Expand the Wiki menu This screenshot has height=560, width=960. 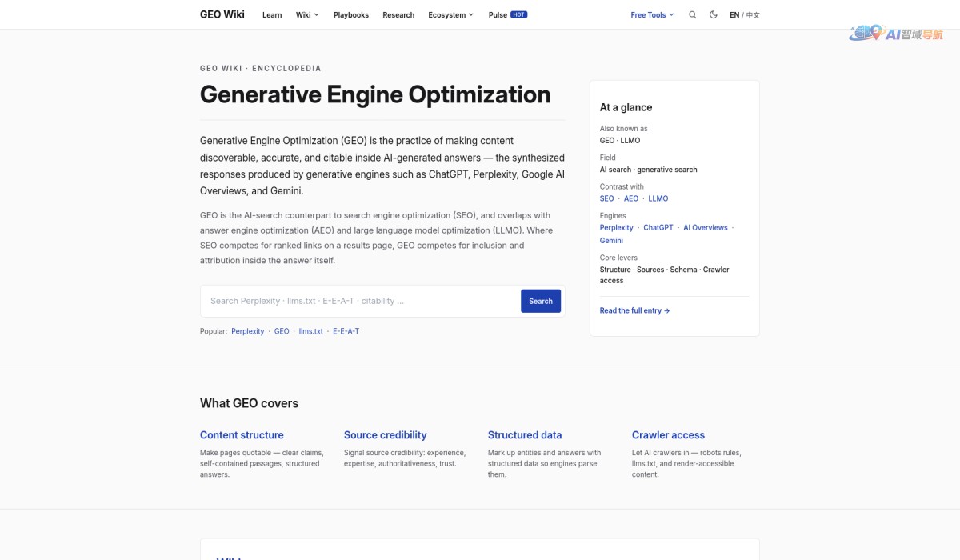pyautogui.click(x=307, y=15)
